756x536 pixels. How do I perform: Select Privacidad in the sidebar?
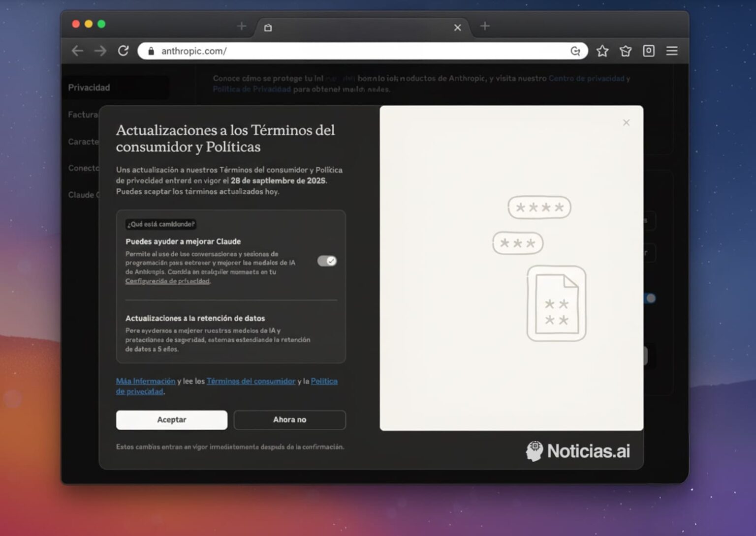pos(89,87)
